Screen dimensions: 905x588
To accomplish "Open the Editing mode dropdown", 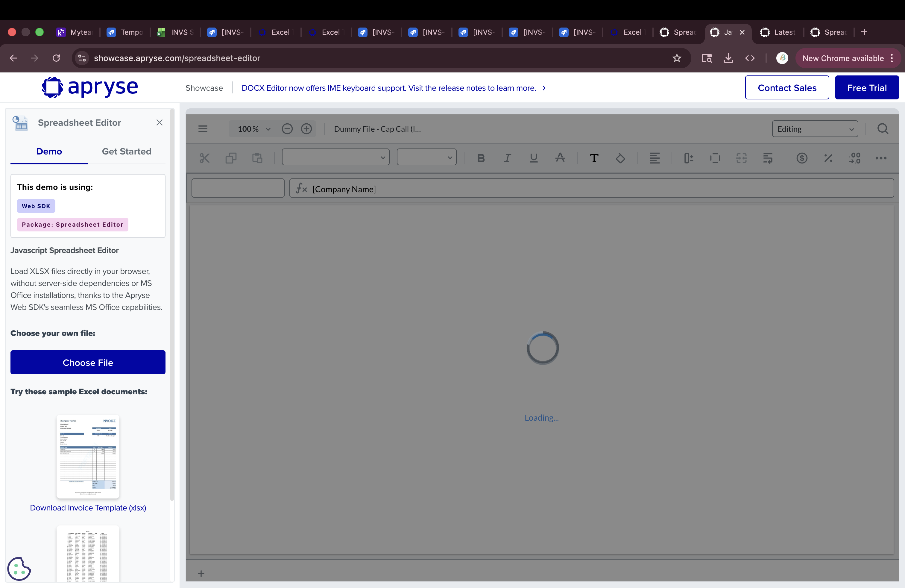I will (815, 129).
